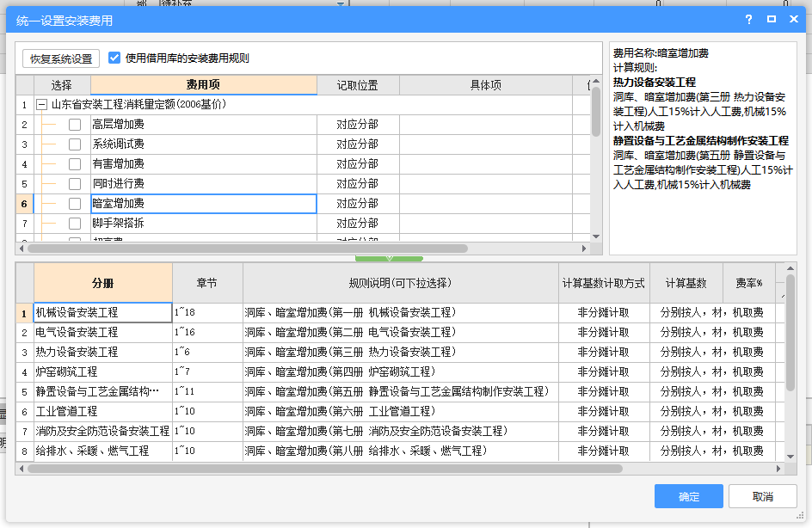Check the 脚手架搭拆 checkbox
This screenshot has height=528, width=812.
(75, 223)
